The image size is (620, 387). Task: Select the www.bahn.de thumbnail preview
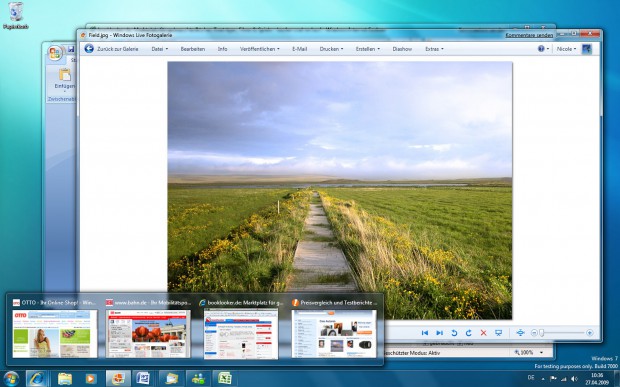pos(148,334)
